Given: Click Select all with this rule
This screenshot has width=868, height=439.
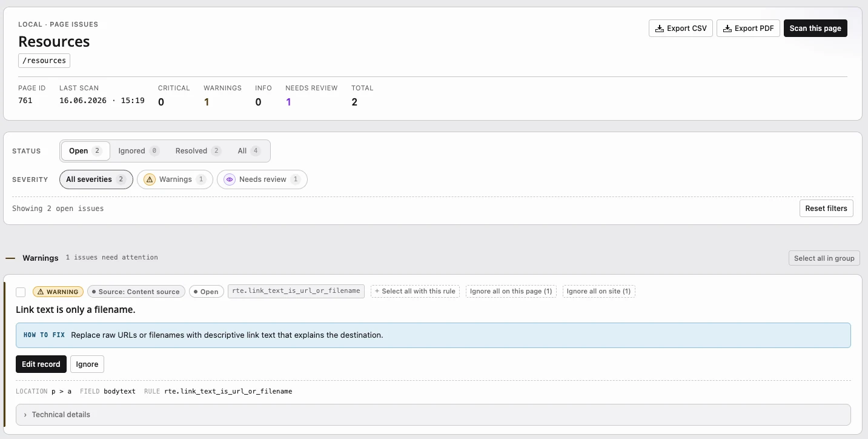Looking at the screenshot, I should pyautogui.click(x=415, y=292).
